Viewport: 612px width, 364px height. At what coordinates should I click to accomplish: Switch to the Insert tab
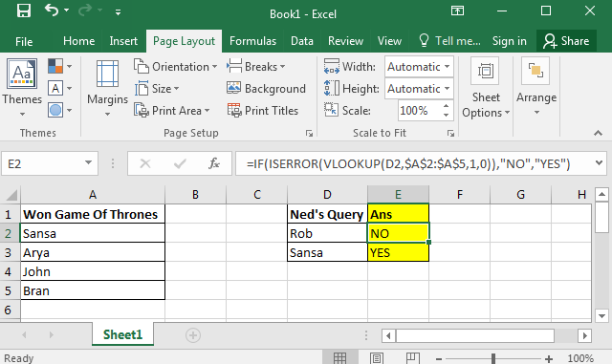coord(123,41)
